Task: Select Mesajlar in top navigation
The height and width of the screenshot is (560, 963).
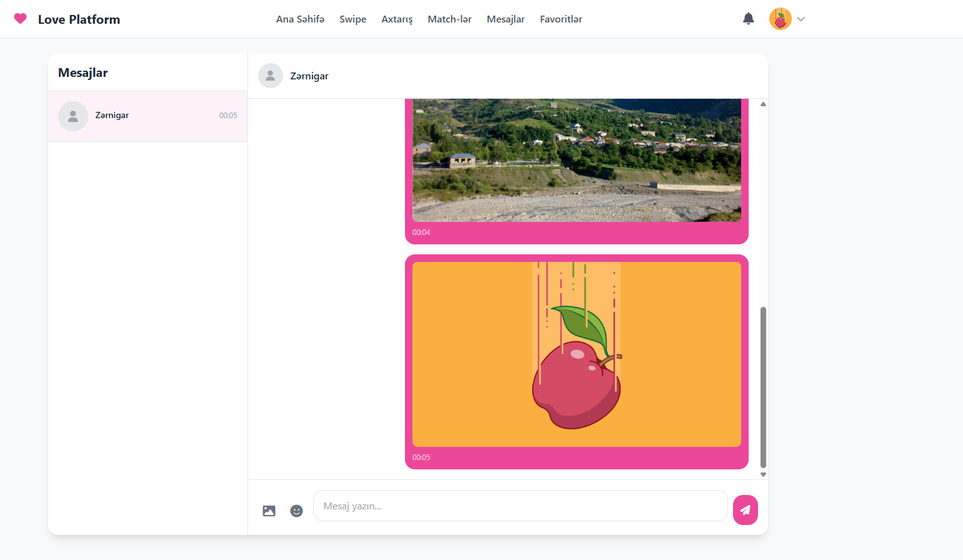Action: click(x=506, y=19)
